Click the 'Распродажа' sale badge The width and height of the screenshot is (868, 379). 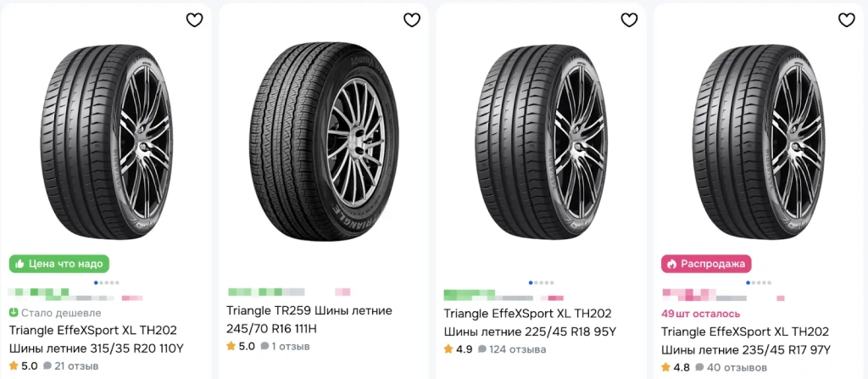coord(705,264)
